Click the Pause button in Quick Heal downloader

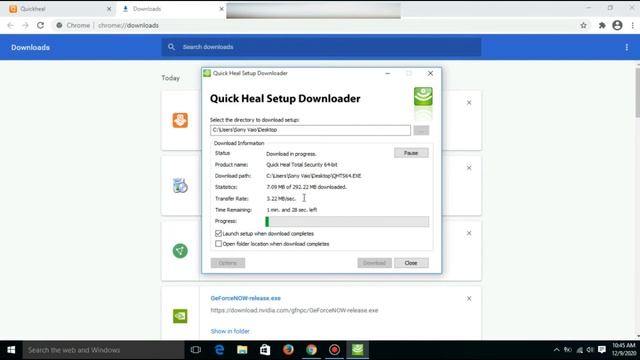tap(411, 153)
